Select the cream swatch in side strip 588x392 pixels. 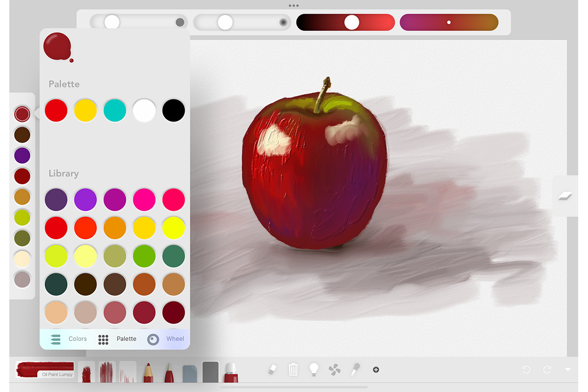tap(22, 259)
